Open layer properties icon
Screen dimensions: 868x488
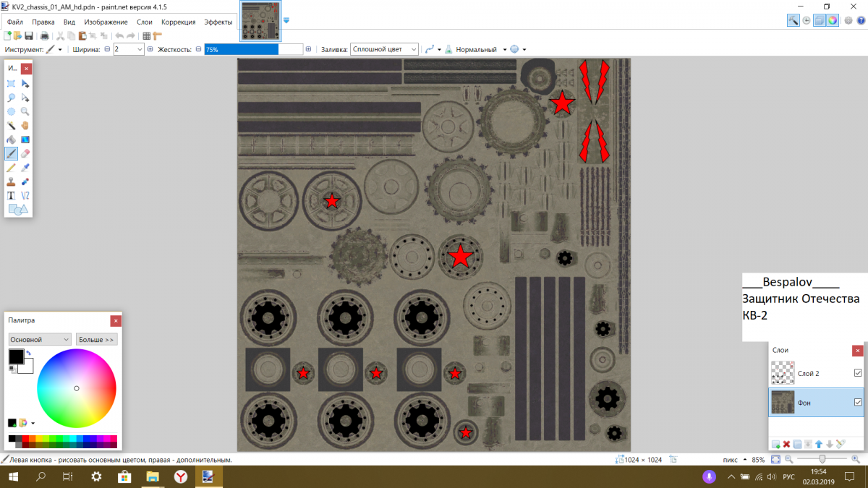pos(841,444)
